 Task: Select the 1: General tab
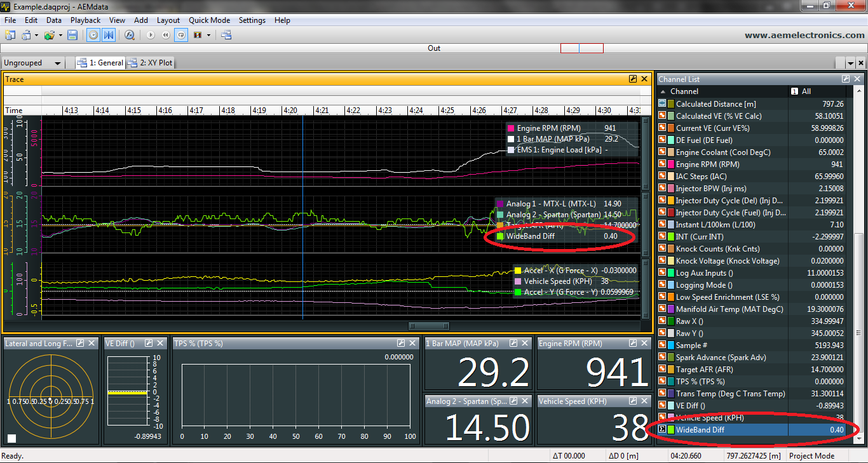click(x=100, y=63)
